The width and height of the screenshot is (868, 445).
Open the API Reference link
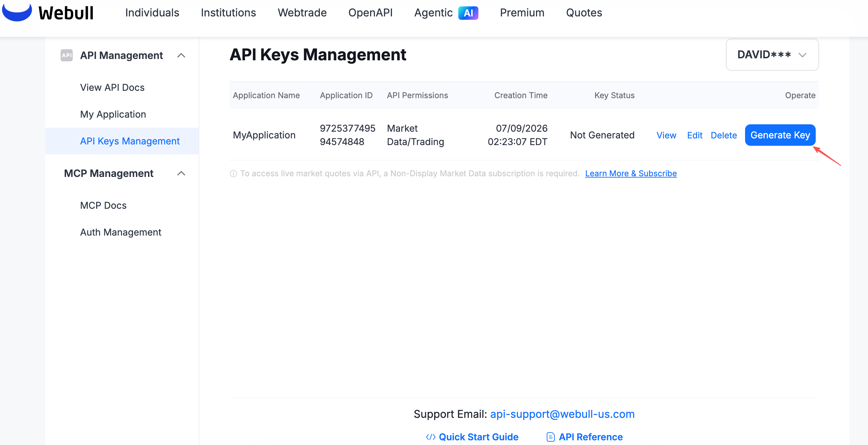tap(590, 437)
